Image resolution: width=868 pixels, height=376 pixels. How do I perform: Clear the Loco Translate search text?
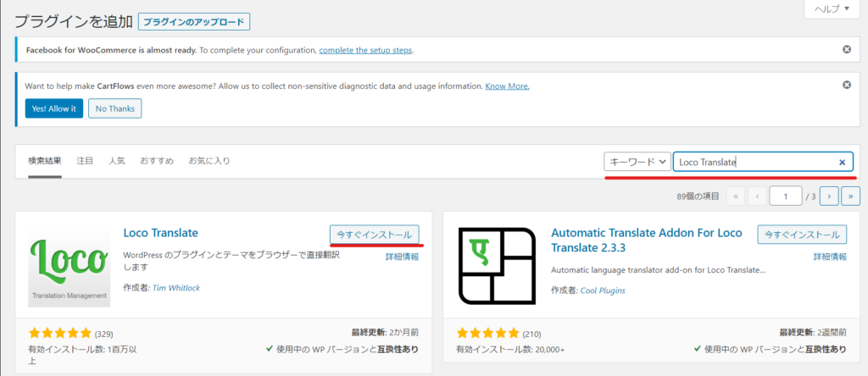(x=843, y=162)
